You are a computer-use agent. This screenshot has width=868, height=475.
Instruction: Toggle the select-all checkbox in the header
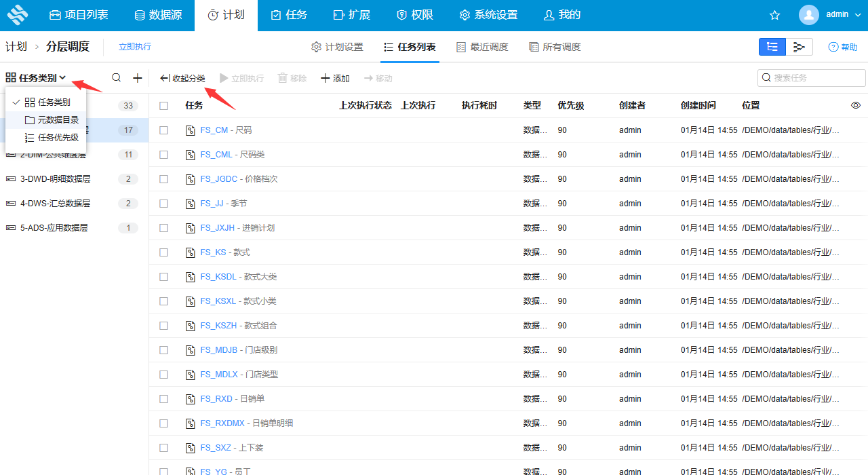[x=163, y=105]
